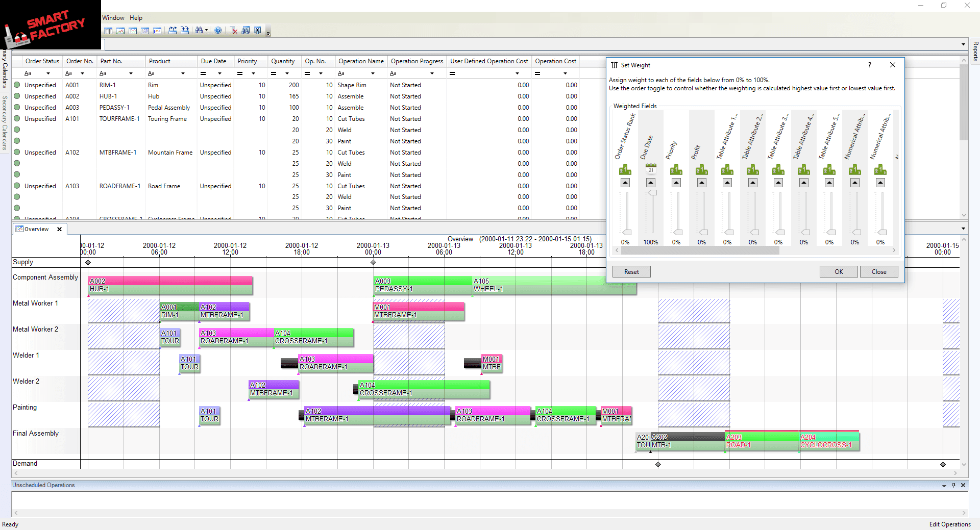Click the Priority podium ranking icon

[x=676, y=170]
